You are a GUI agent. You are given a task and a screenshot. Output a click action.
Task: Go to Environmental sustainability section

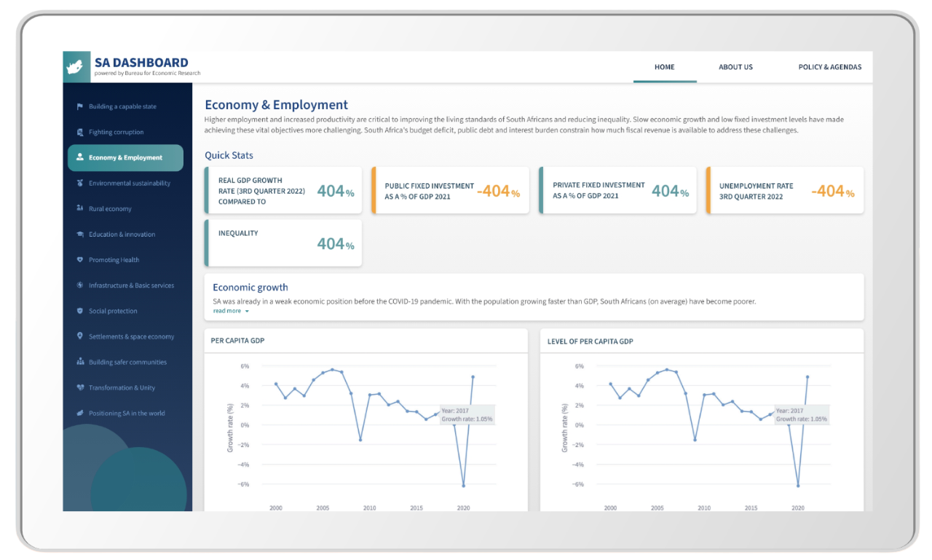tap(130, 183)
